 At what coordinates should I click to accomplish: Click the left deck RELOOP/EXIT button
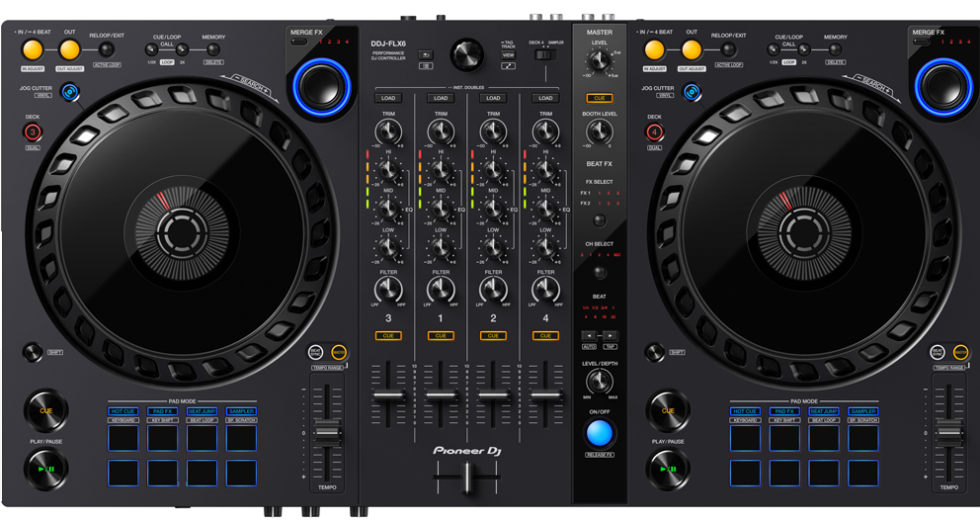point(107,49)
